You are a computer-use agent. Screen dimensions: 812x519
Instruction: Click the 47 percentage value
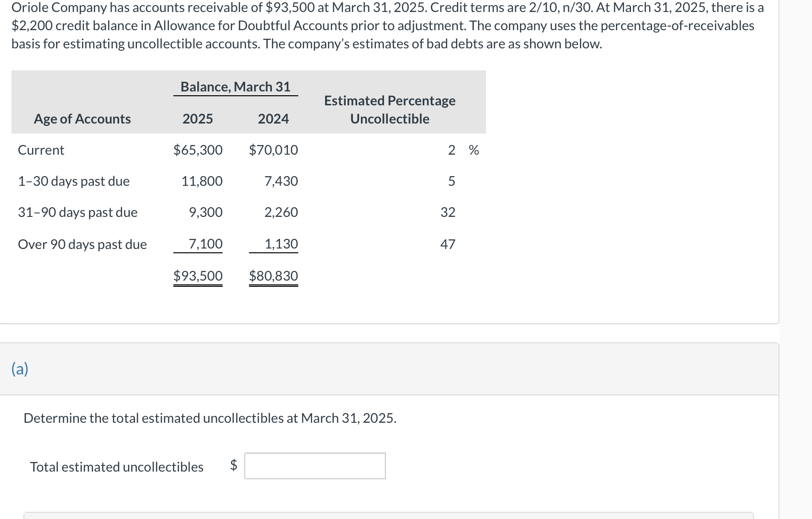448,244
